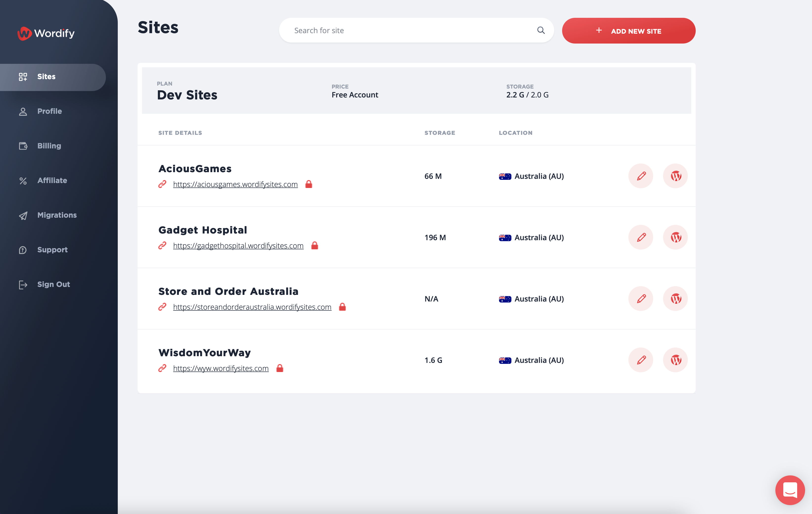Focus the Search for site field
Viewport: 812px width, 514px height.
pyautogui.click(x=416, y=30)
